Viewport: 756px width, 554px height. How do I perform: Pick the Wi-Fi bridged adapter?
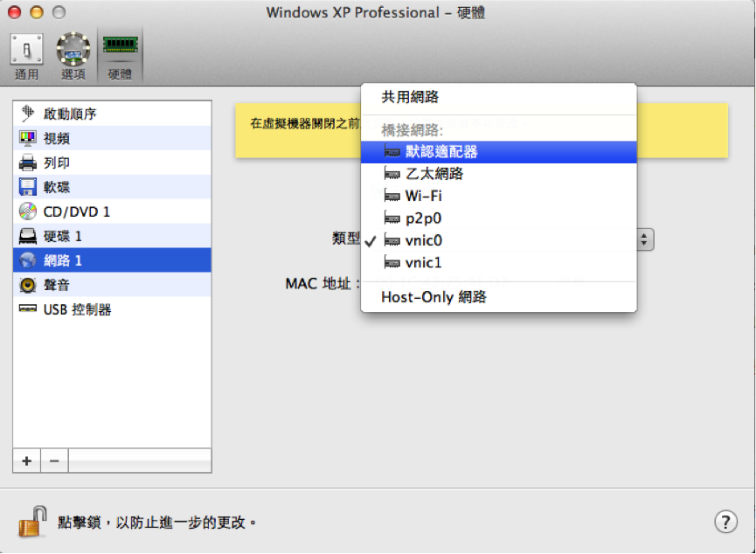click(x=498, y=197)
